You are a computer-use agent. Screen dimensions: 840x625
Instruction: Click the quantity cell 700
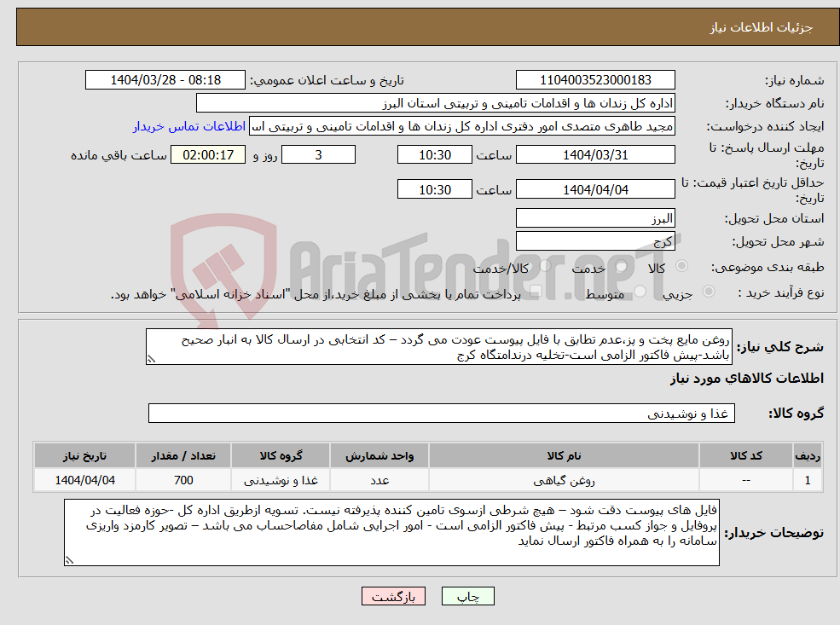coord(183,480)
